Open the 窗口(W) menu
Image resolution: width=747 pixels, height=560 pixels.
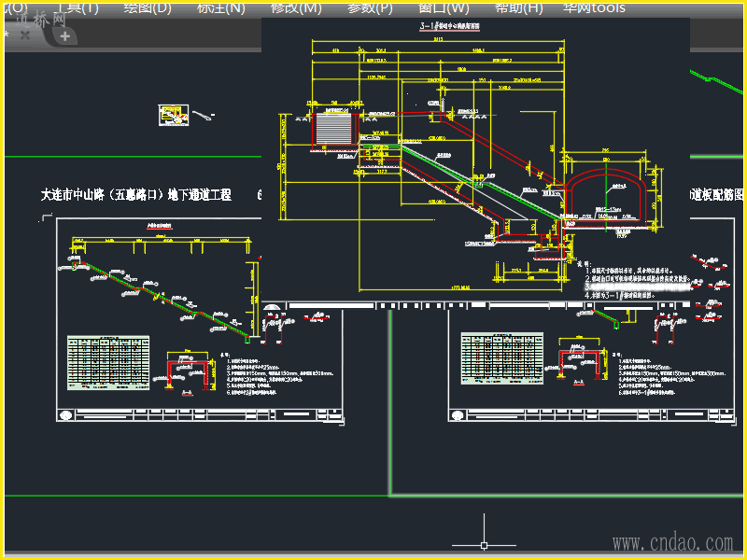(x=444, y=7)
